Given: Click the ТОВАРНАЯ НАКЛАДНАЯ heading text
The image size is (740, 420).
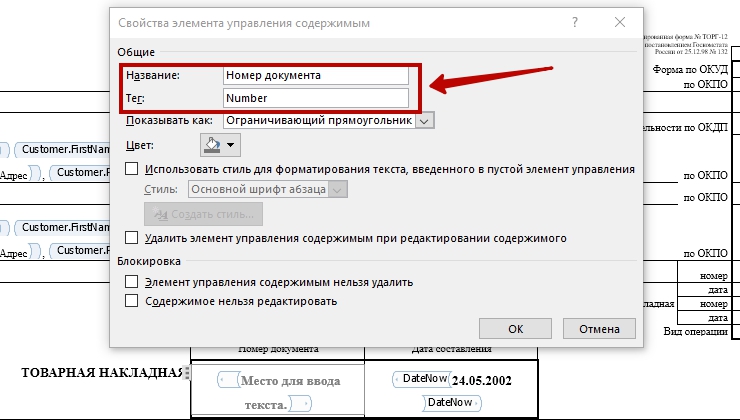Looking at the screenshot, I should pyautogui.click(x=102, y=373).
